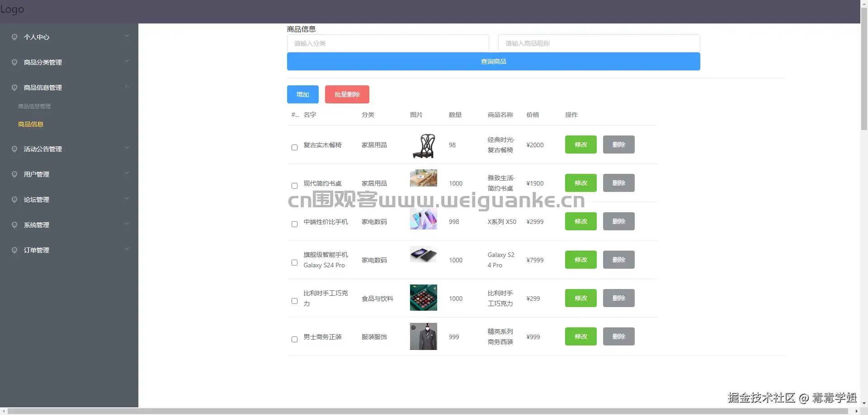
Task: Click the location pin icon beside 个人中心
Action: 14,37
